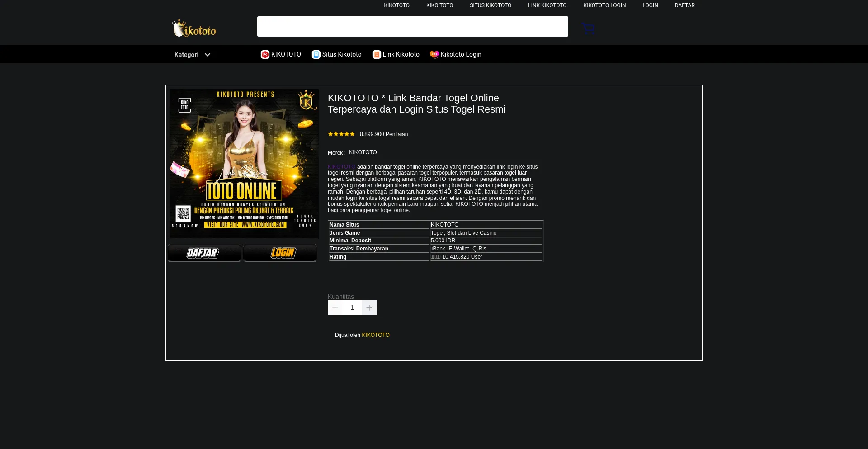Expand the Kategori dropdown

coord(187,55)
